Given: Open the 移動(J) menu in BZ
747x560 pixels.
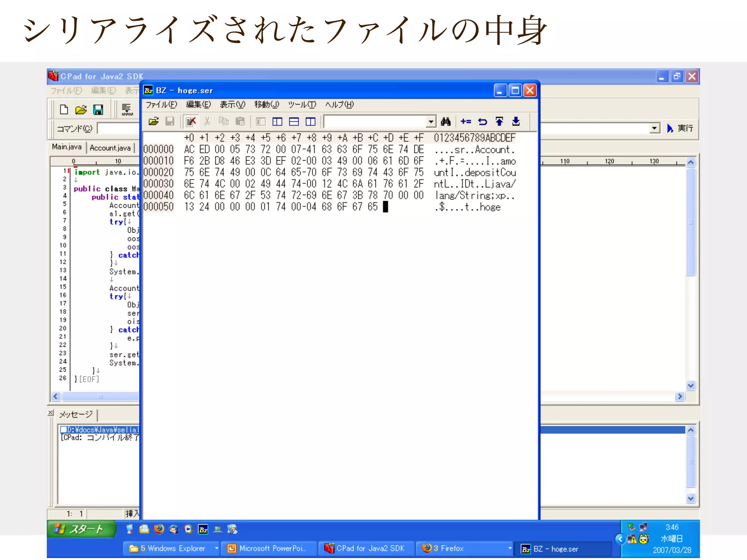Looking at the screenshot, I should click(267, 105).
